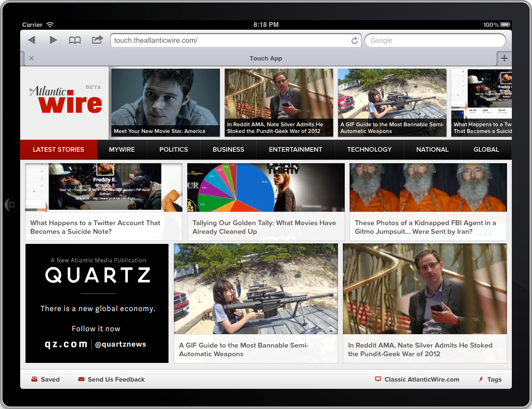Tap the 100% battery percentage
The image size is (532, 409).
[491, 25]
